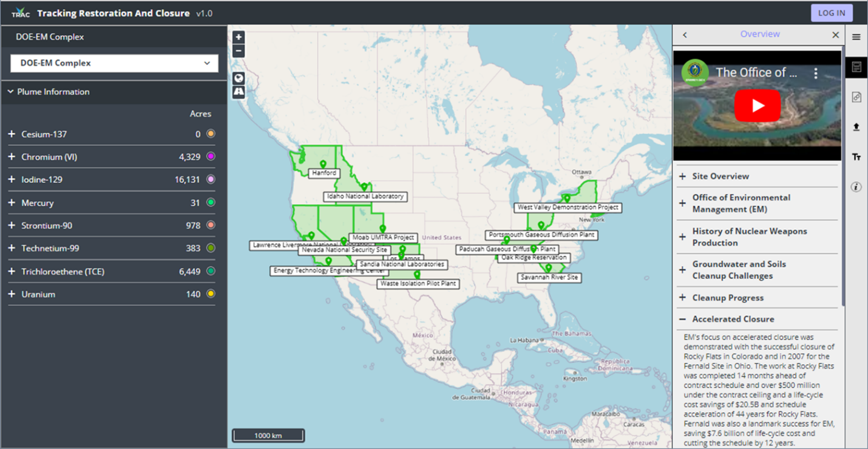The width and height of the screenshot is (868, 449).
Task: Click the LOG IN button
Action: tap(832, 13)
